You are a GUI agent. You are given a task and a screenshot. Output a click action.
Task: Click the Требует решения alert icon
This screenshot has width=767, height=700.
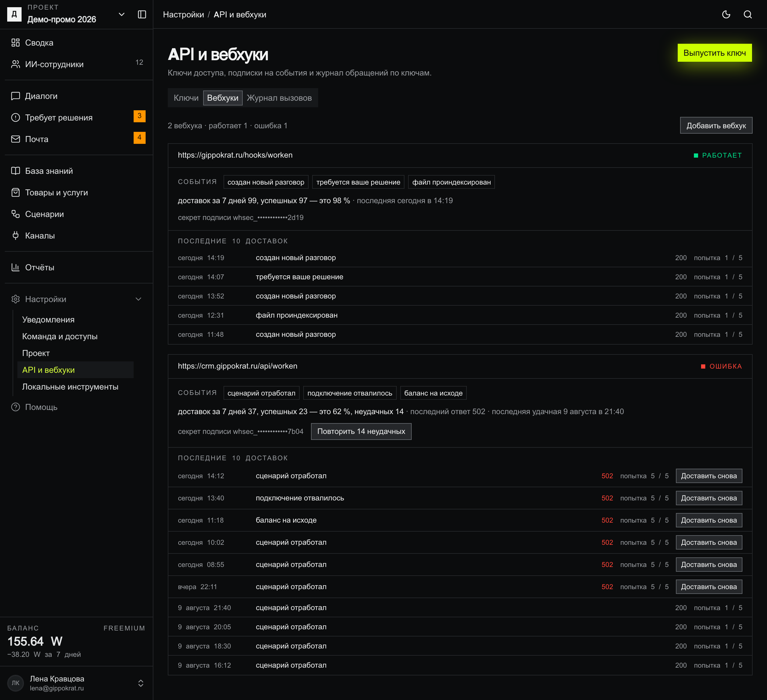pyautogui.click(x=16, y=117)
